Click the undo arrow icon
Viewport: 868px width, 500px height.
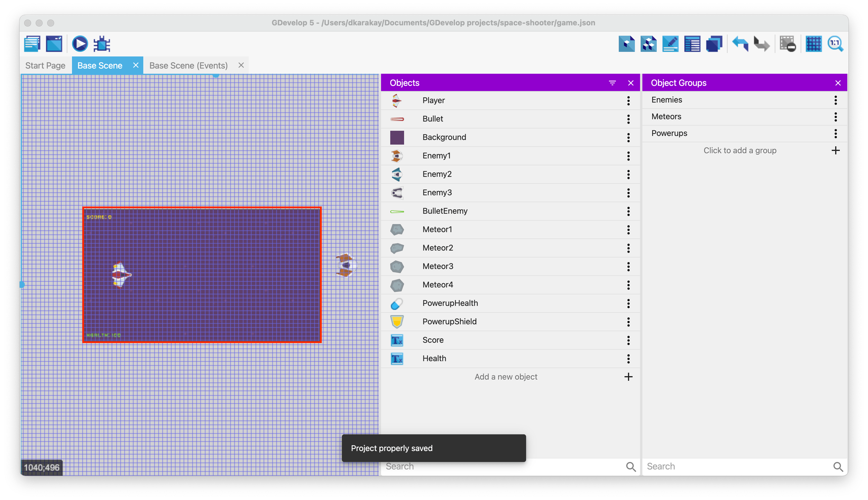tap(740, 44)
